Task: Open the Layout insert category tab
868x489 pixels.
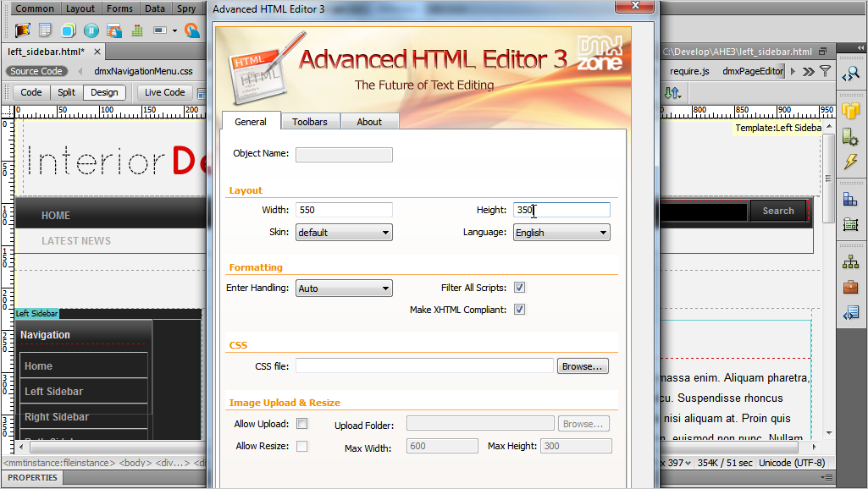Action: click(80, 8)
